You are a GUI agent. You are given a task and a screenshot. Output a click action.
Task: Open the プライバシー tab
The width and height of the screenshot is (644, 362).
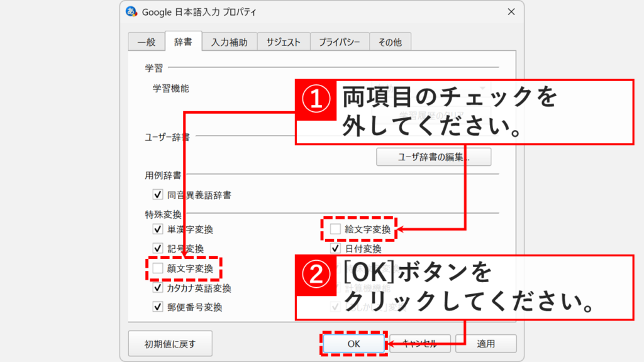click(x=339, y=42)
